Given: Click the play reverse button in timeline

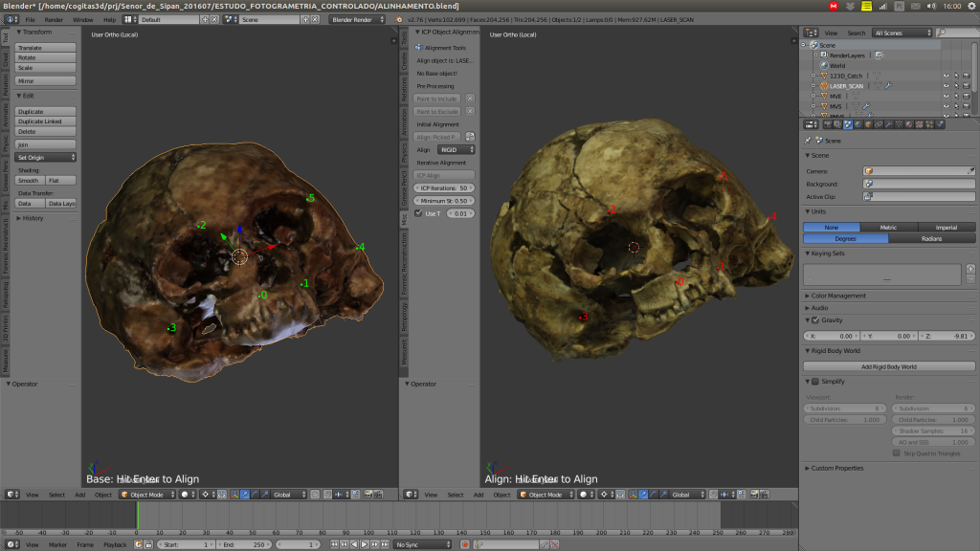Looking at the screenshot, I should point(354,544).
